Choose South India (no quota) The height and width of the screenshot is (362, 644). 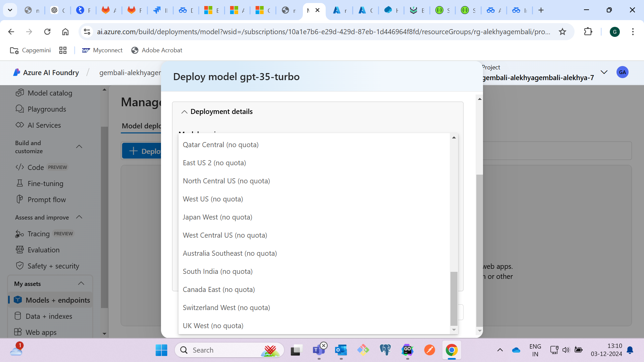tap(314, 271)
